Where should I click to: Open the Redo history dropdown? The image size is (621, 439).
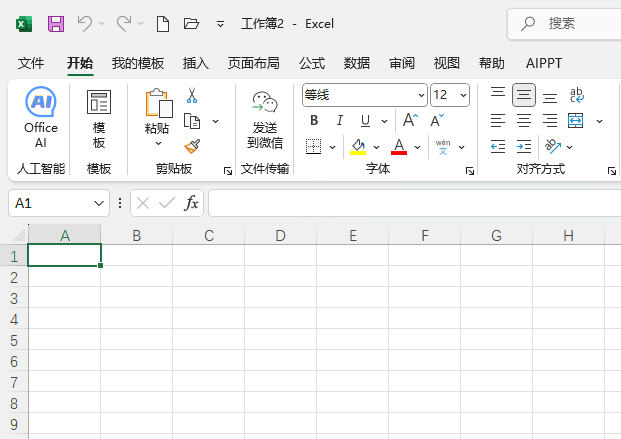coord(141,24)
